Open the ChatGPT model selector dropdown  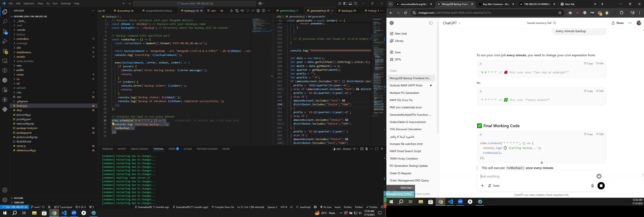pyautogui.click(x=451, y=23)
